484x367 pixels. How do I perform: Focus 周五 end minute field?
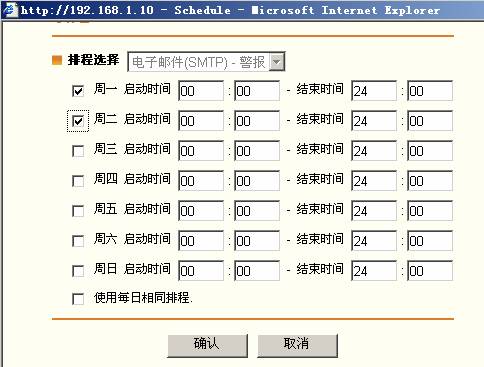430,210
